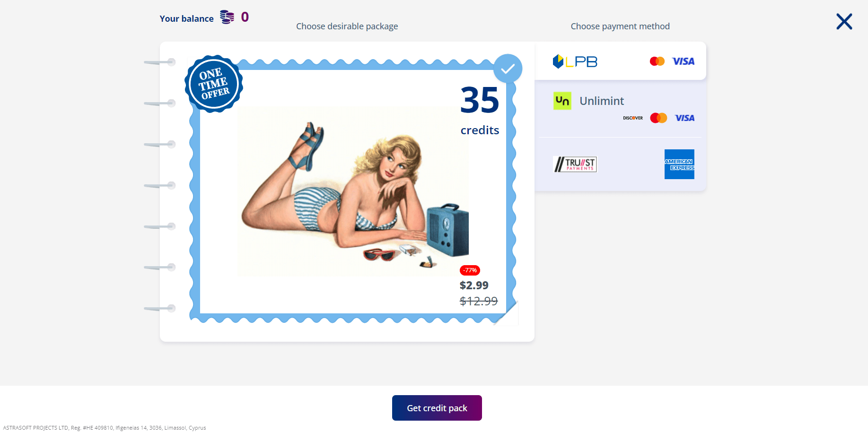Screen dimensions: 868x432
Task: Click the One Time Offer badge
Action: click(214, 84)
